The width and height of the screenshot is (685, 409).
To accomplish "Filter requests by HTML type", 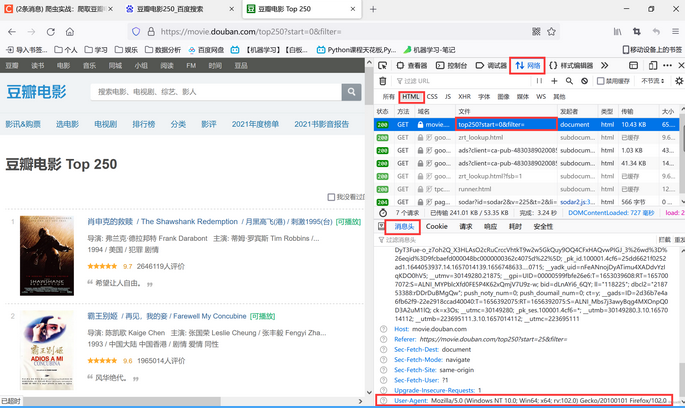I will coord(411,97).
